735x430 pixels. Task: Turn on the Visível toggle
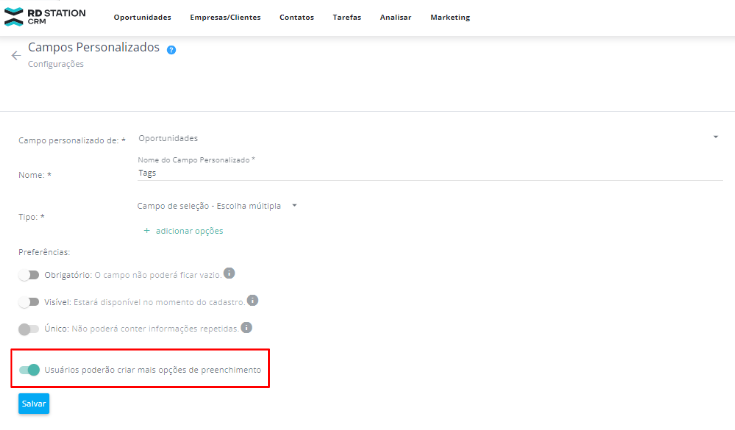pyautogui.click(x=29, y=301)
